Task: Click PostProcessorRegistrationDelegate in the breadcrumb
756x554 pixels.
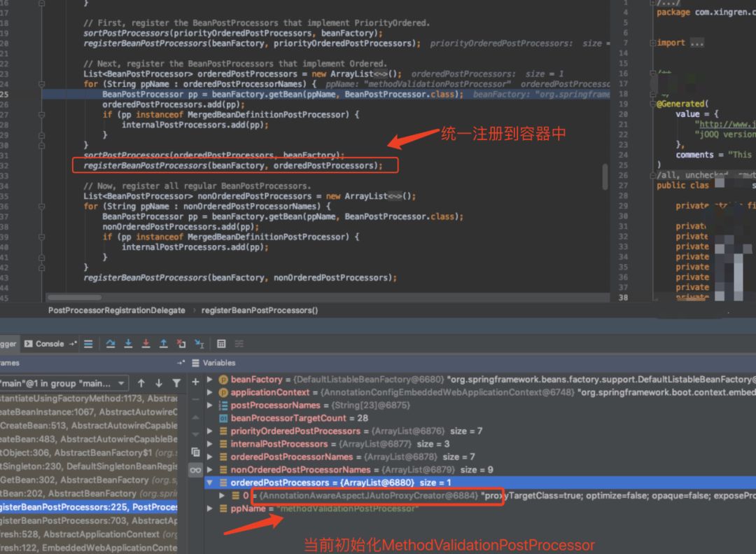Action: click(x=116, y=310)
